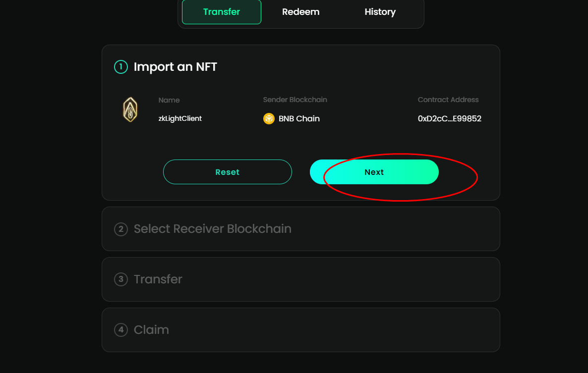Select the zkLightClient name text
The height and width of the screenshot is (373, 588).
tap(180, 119)
